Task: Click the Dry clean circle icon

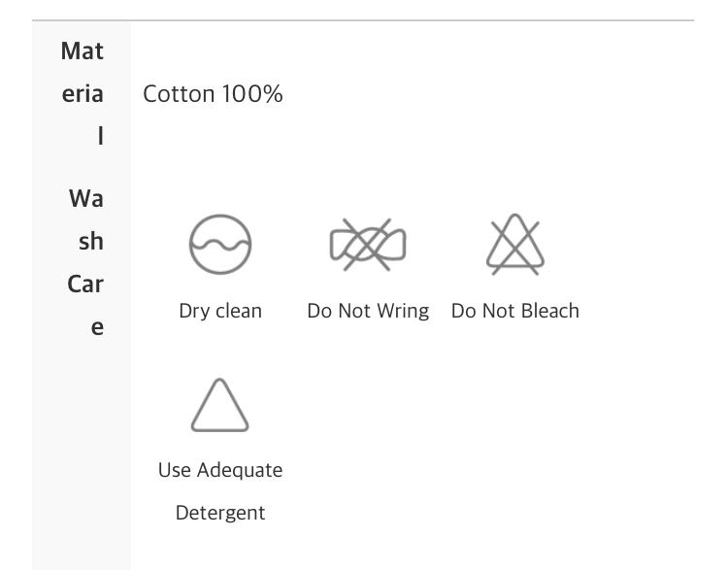Action: pos(220,244)
